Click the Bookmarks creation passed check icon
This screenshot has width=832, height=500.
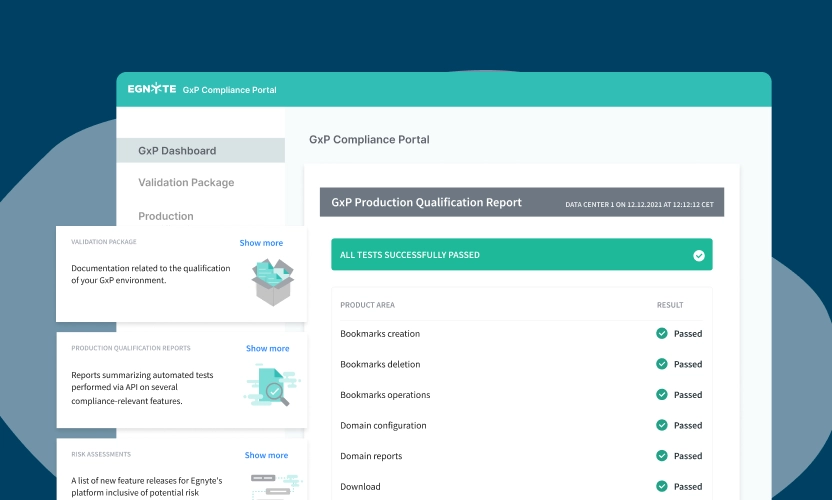coord(661,334)
